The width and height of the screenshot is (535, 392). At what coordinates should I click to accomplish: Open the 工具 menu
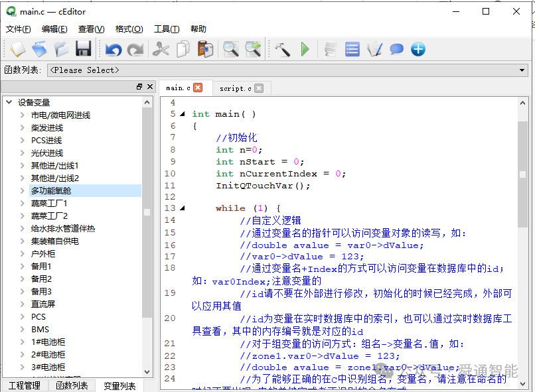(165, 29)
